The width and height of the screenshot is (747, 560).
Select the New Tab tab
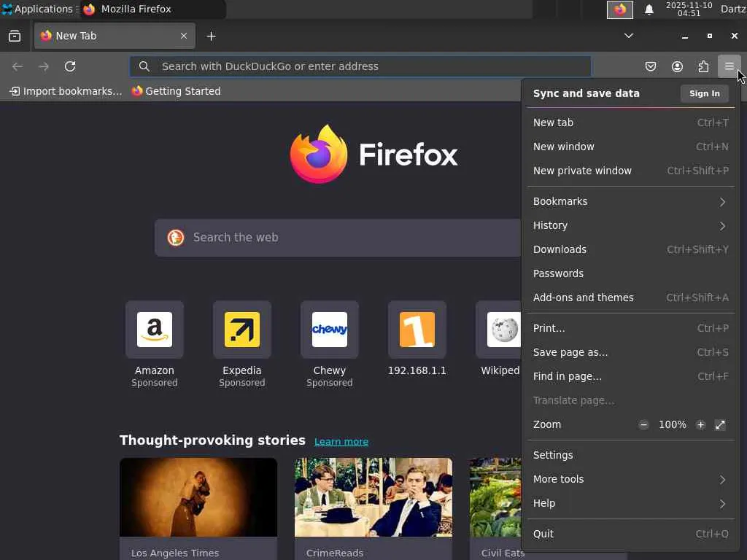click(x=115, y=36)
